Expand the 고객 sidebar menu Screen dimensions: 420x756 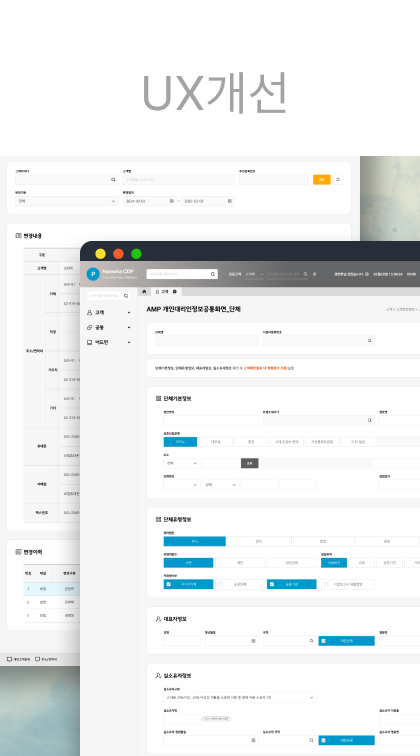(x=109, y=312)
